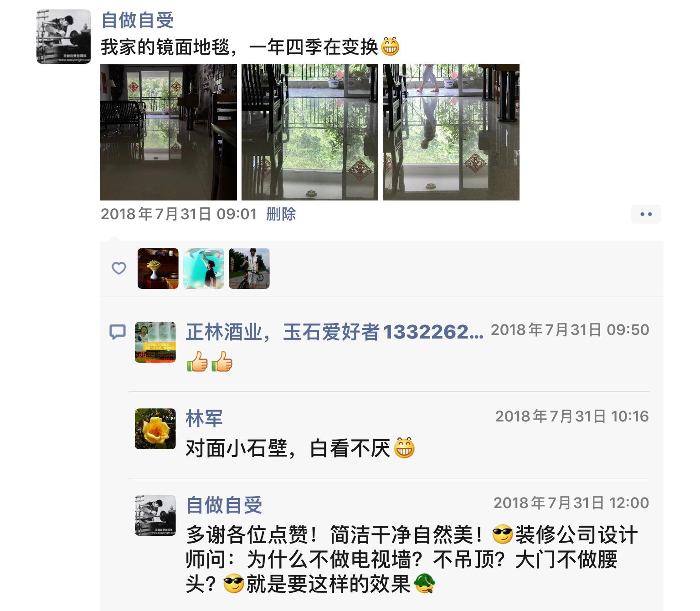Open the cyclist liker avatar
The image size is (700, 611).
point(249,268)
